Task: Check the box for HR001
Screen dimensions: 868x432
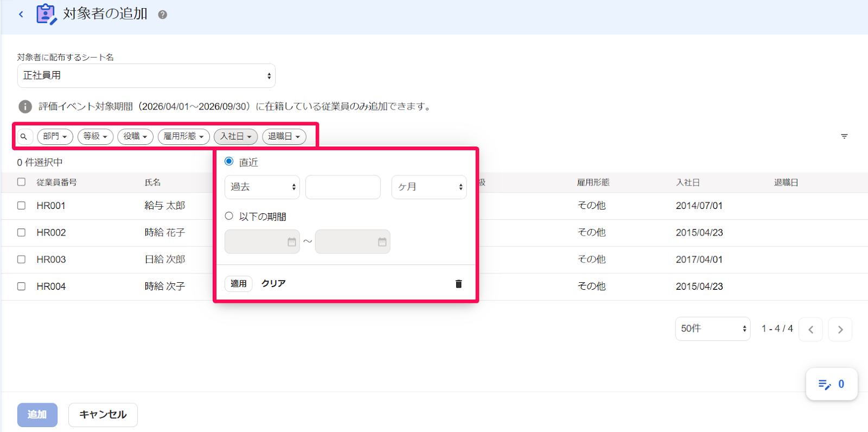Action: (x=21, y=206)
